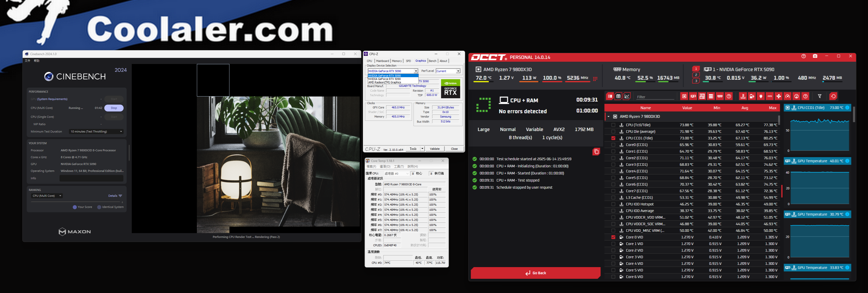Open OCCT help icon in title bar
868x293 pixels.
(x=804, y=56)
